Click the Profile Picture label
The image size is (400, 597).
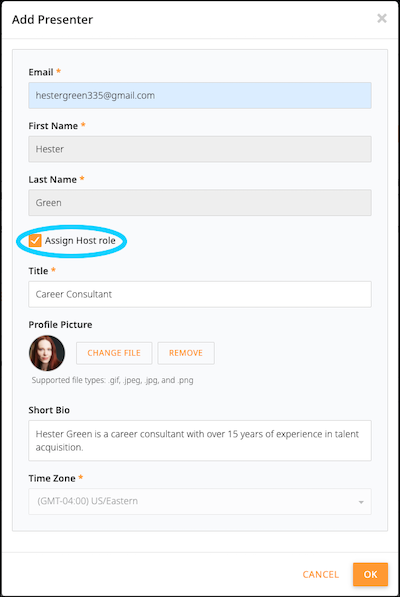(61, 324)
